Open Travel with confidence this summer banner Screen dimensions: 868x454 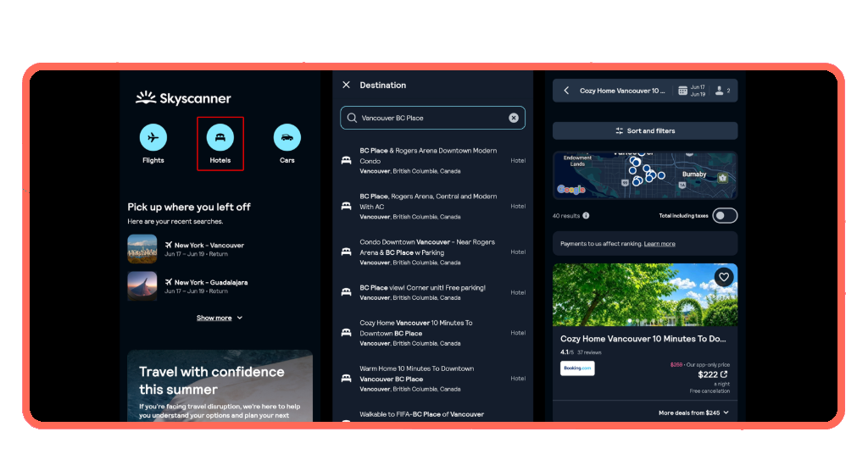coord(220,386)
